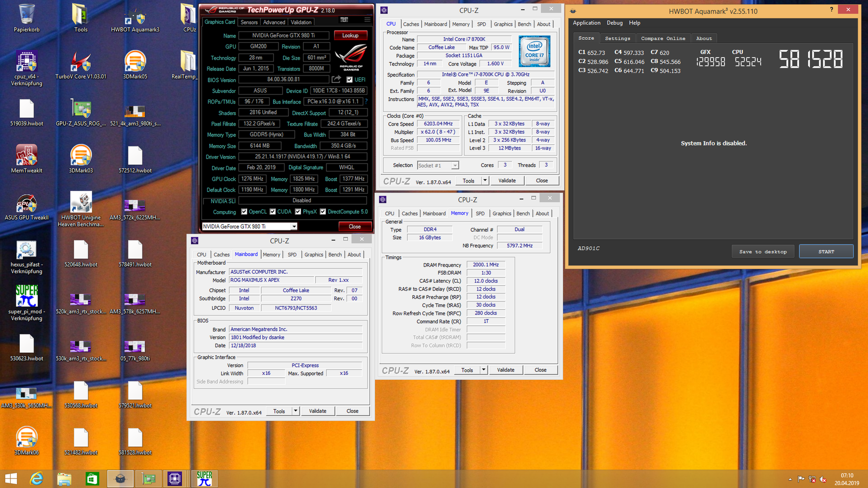Launch GPU-Z_ASUS_ROG shortcut
Image resolution: width=868 pixels, height=488 pixels.
[x=81, y=113]
